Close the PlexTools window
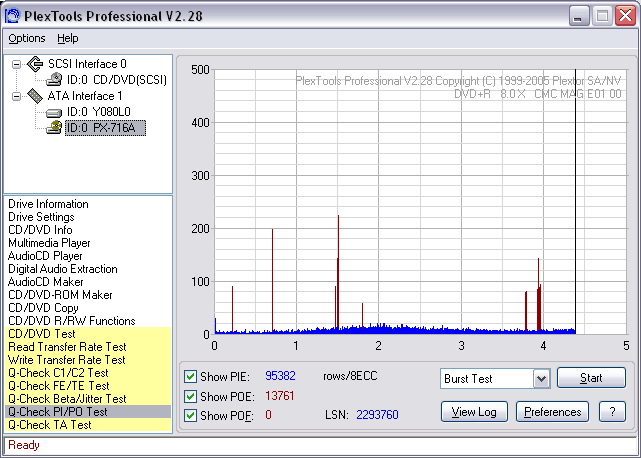Image resolution: width=641 pixels, height=458 pixels. coord(625,16)
